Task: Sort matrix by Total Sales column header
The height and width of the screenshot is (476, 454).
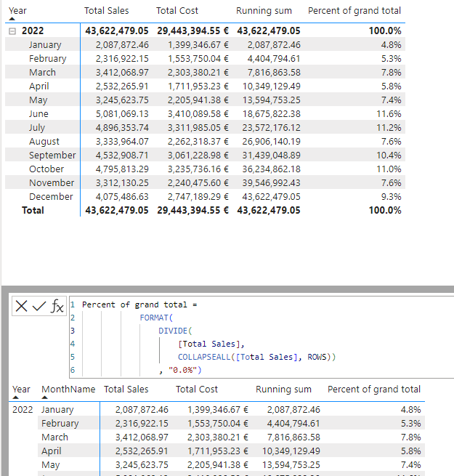Action: (x=106, y=11)
